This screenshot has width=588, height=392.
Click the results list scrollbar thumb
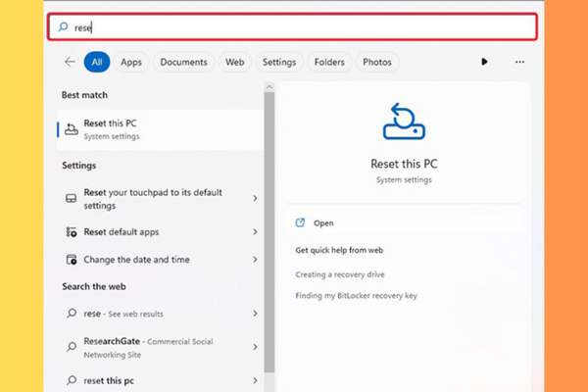pos(269,232)
